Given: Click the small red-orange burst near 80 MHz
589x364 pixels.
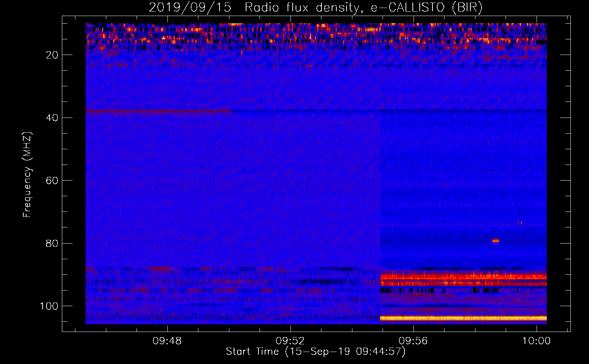Looking at the screenshot, I should click(x=495, y=240).
